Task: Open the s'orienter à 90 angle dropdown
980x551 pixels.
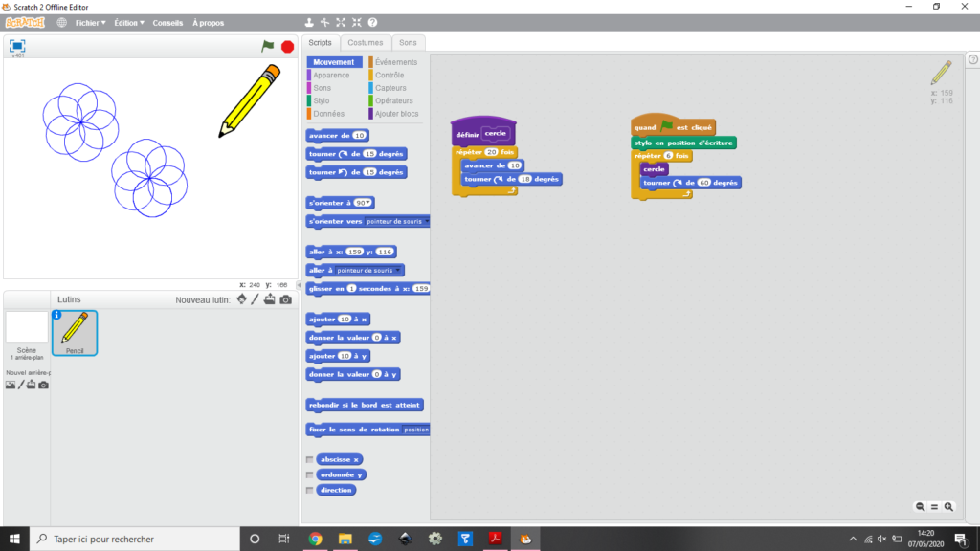Action: (369, 203)
